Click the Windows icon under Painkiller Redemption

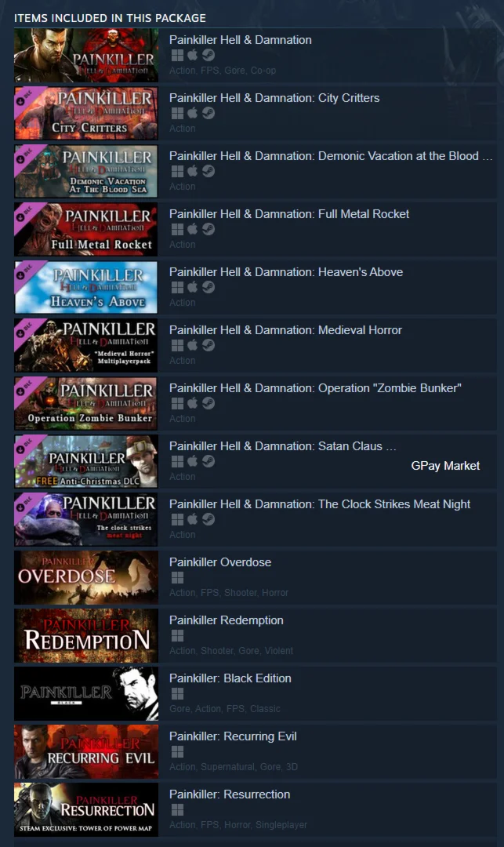[x=177, y=636]
